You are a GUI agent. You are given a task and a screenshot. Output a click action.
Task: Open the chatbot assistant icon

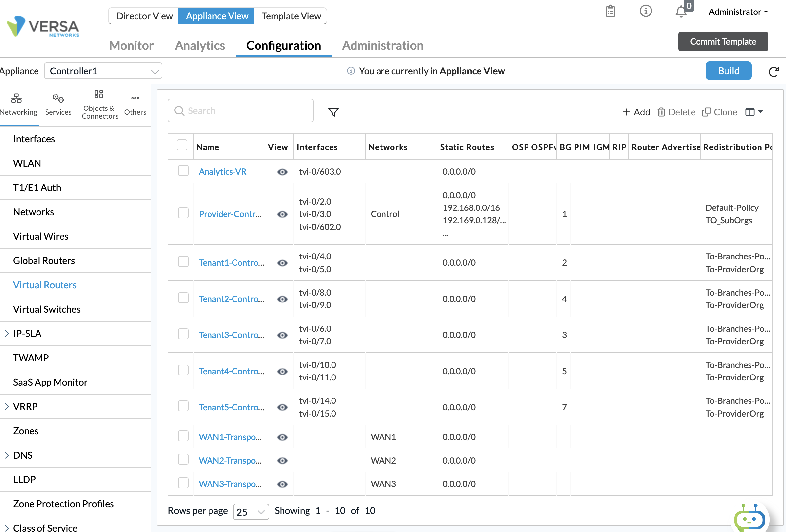[x=750, y=518]
